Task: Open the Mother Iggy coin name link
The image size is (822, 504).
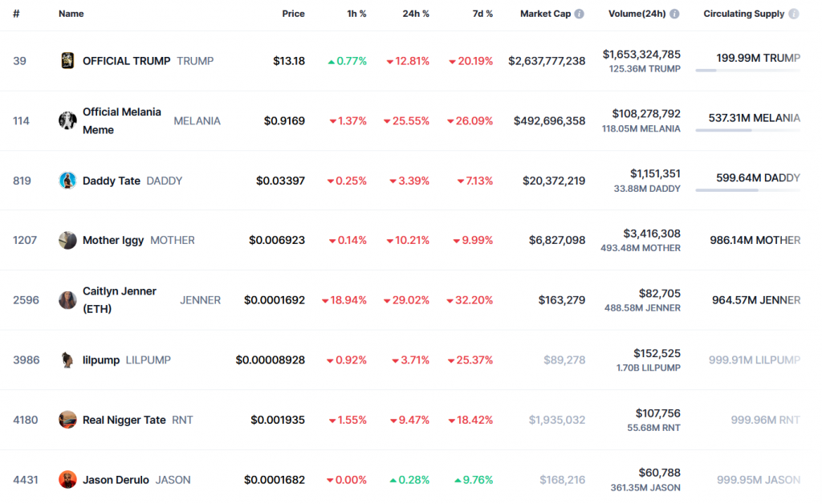Action: coord(113,240)
